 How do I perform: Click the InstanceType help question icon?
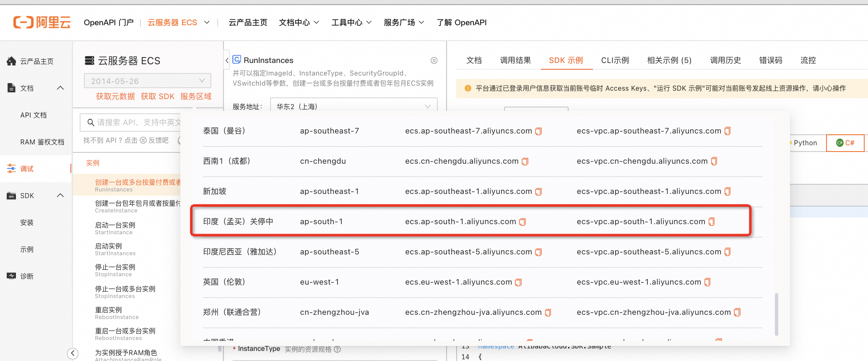[337, 349]
